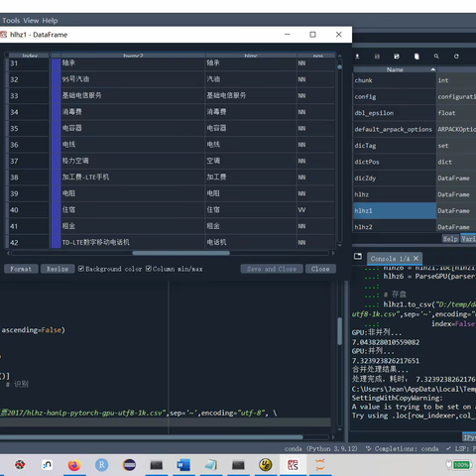Click the console browse tabs icon
This screenshot has width=476, height=476.
[358, 256]
